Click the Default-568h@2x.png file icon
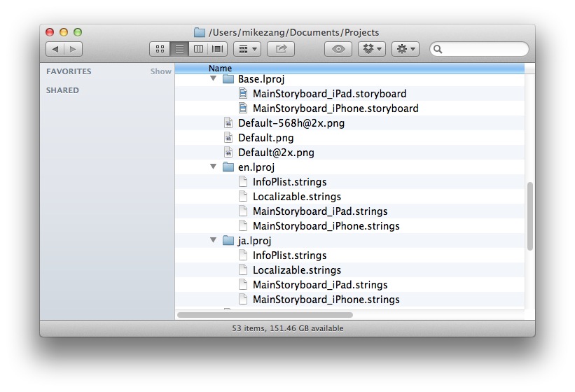Screen dimensions: 575x392 tap(228, 122)
